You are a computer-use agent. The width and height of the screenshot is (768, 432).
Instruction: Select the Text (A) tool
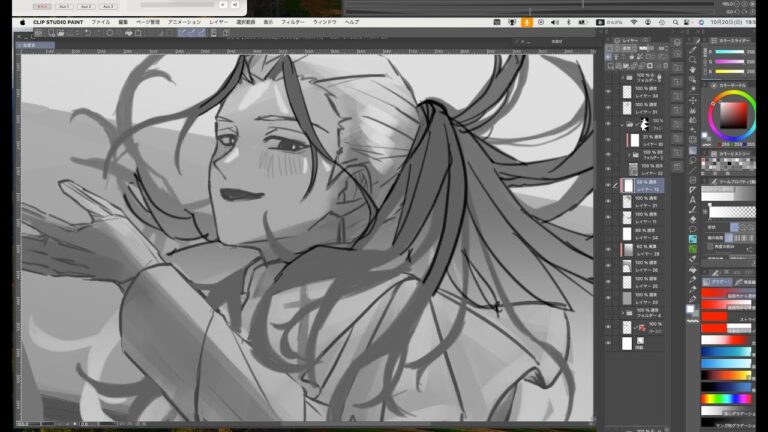click(693, 200)
